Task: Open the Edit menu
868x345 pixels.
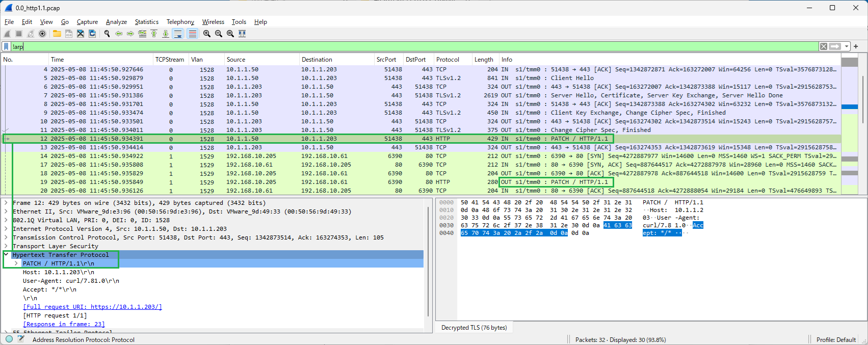Action: [x=27, y=22]
